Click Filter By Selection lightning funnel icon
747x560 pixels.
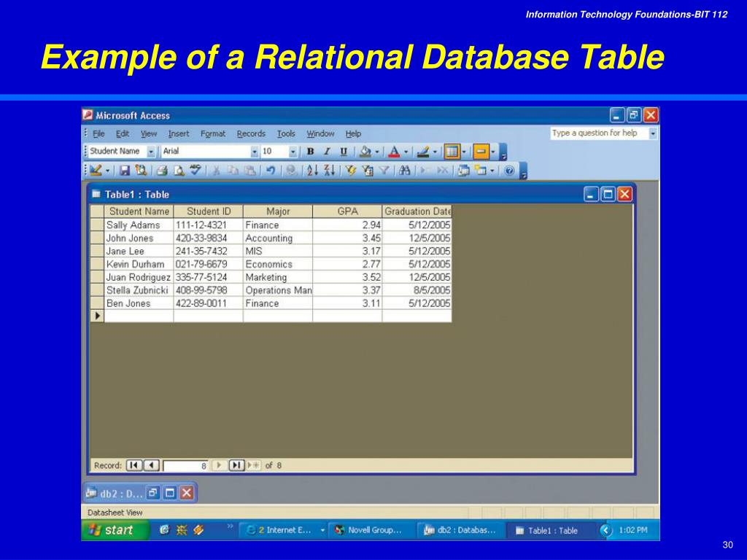(x=351, y=170)
